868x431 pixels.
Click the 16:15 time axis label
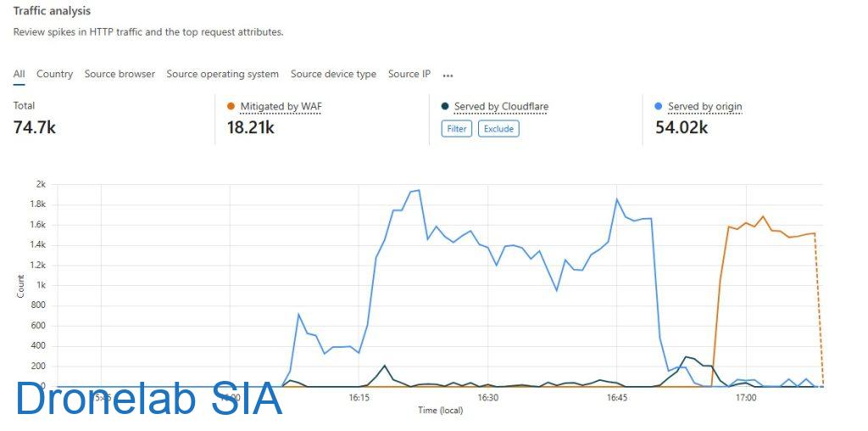[359, 397]
